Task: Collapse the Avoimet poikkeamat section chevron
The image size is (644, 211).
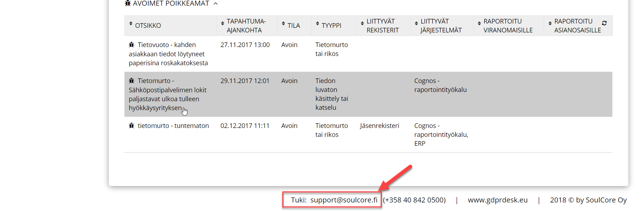Action: tap(215, 4)
